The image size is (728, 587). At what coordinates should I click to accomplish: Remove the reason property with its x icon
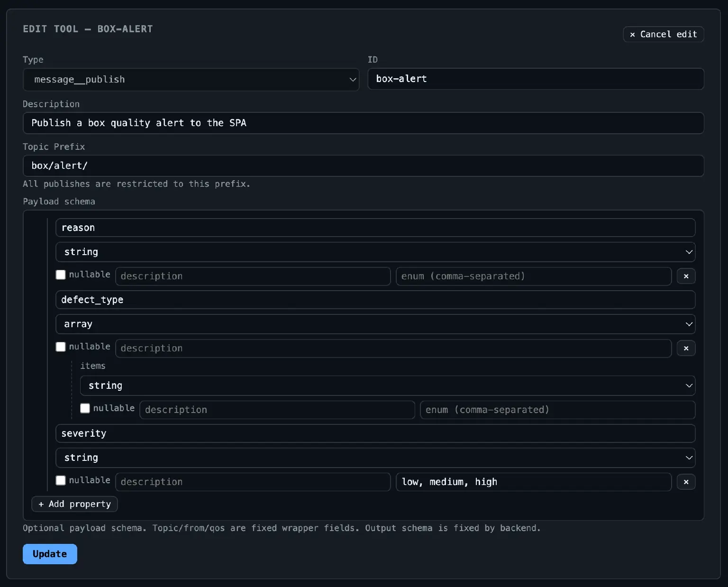pyautogui.click(x=686, y=276)
